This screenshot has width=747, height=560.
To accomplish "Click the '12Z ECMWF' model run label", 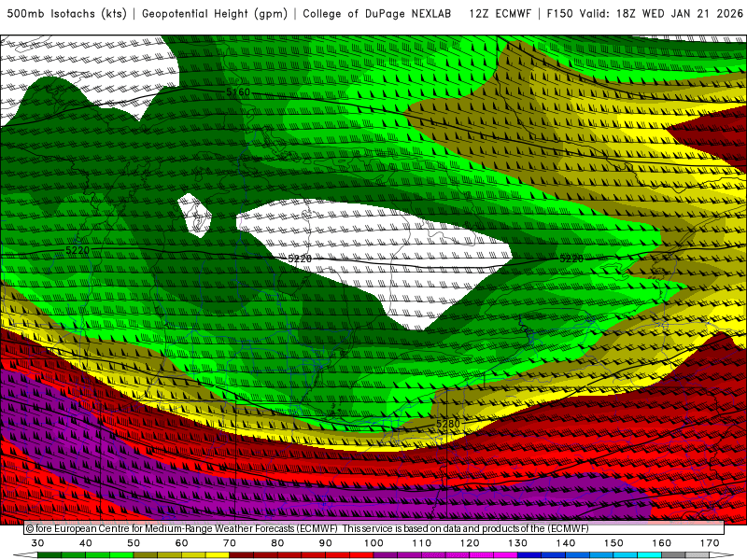I will point(500,14).
